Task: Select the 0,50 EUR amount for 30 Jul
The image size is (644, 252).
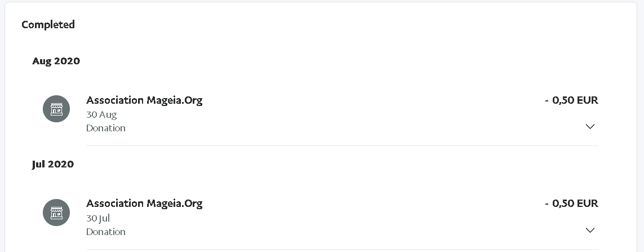Action: (x=572, y=203)
